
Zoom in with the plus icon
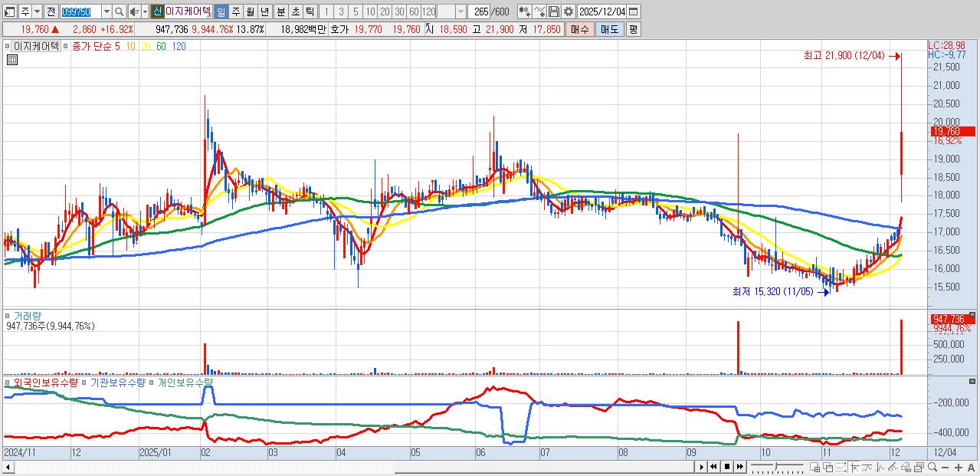pos(959,468)
